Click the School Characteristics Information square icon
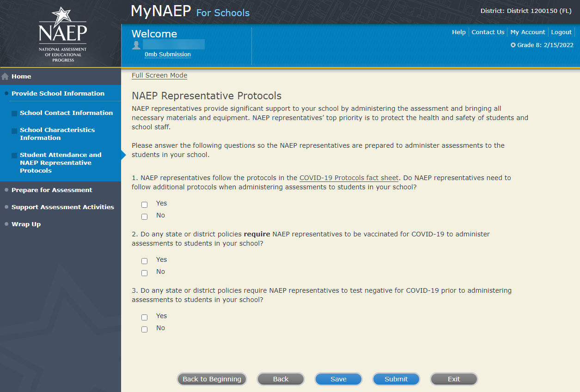This screenshot has width=580, height=392. 14,131
